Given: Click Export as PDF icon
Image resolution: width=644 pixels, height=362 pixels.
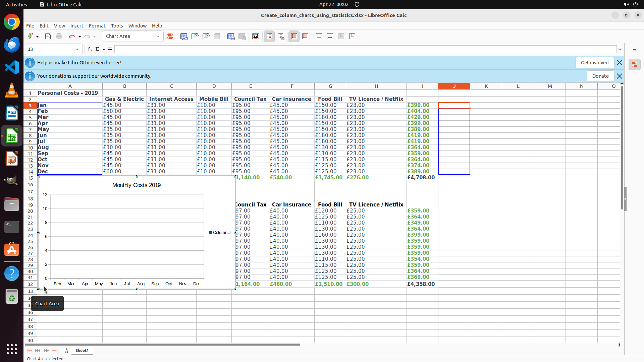Looking at the screenshot, I should pos(48,37).
